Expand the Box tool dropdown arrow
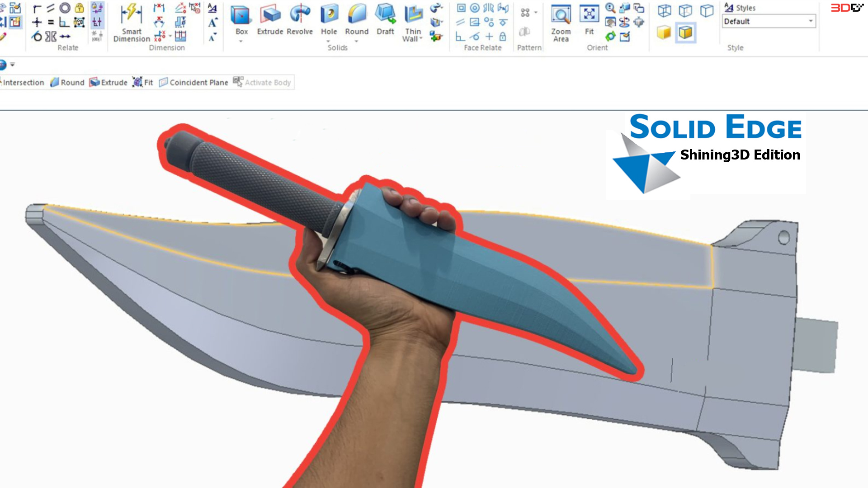Viewport: 868px width, 488px height. click(x=241, y=41)
